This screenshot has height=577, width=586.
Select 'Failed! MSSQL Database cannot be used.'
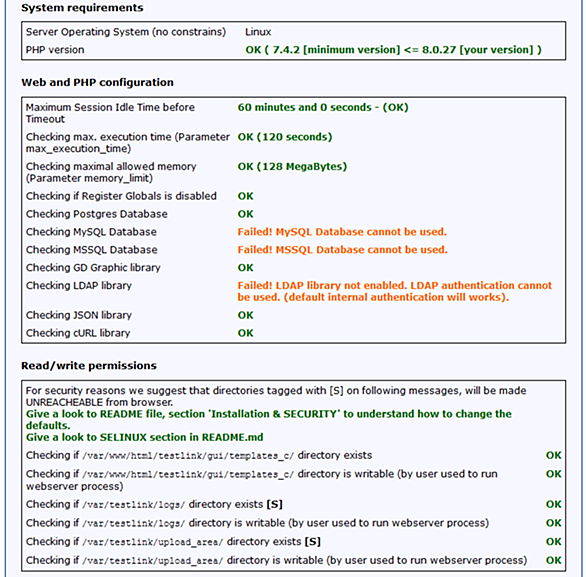342,250
